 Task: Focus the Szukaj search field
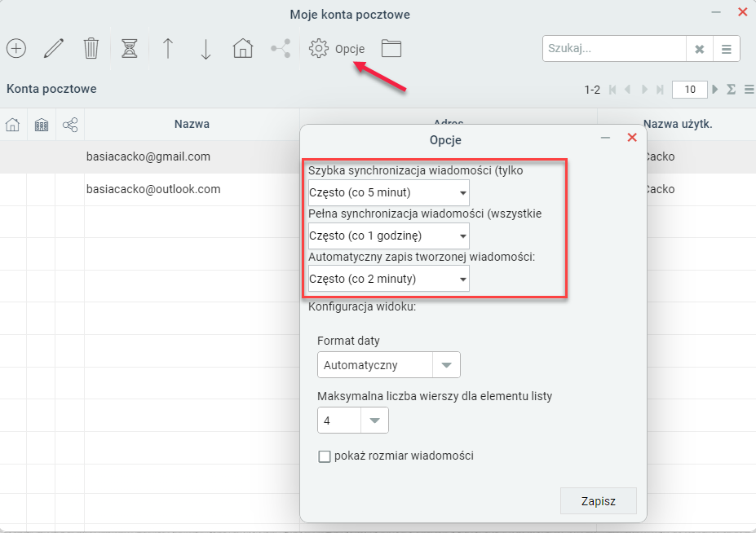(614, 49)
